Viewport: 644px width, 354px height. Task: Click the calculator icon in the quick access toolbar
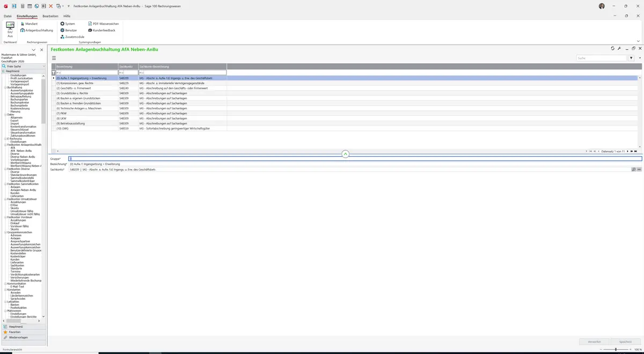pos(23,6)
